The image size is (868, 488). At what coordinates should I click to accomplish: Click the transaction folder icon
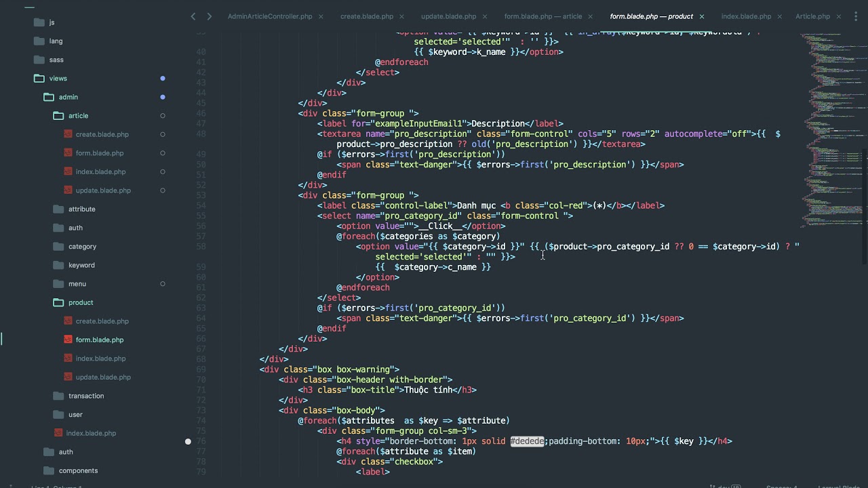click(58, 396)
